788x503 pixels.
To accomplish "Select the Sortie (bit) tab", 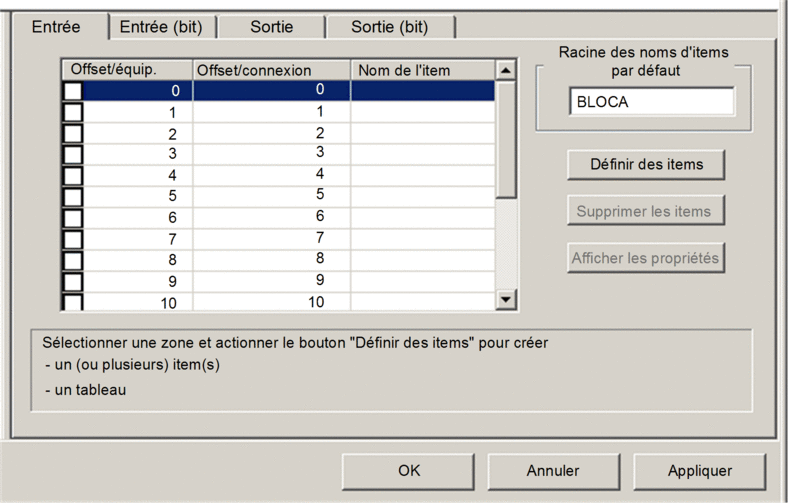I will click(390, 27).
